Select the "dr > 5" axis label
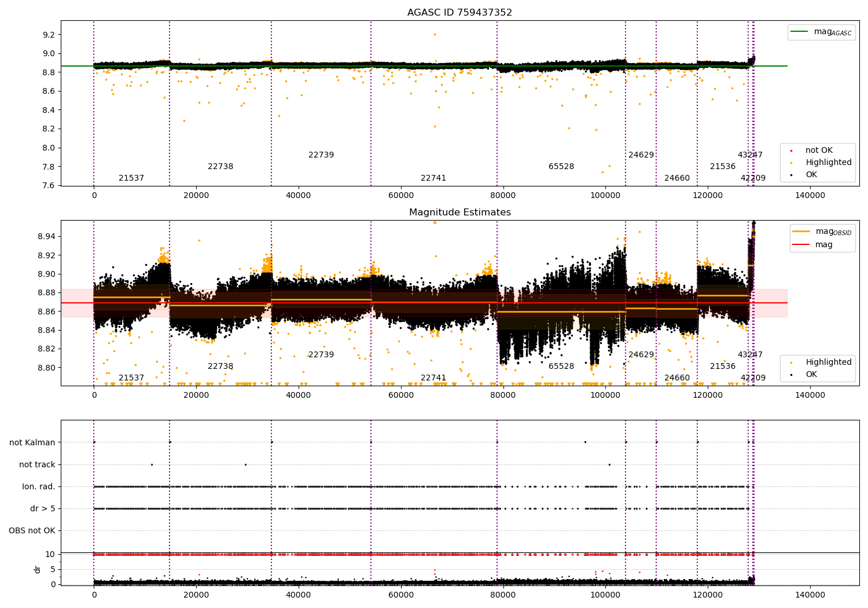868x608 pixels. pyautogui.click(x=43, y=508)
